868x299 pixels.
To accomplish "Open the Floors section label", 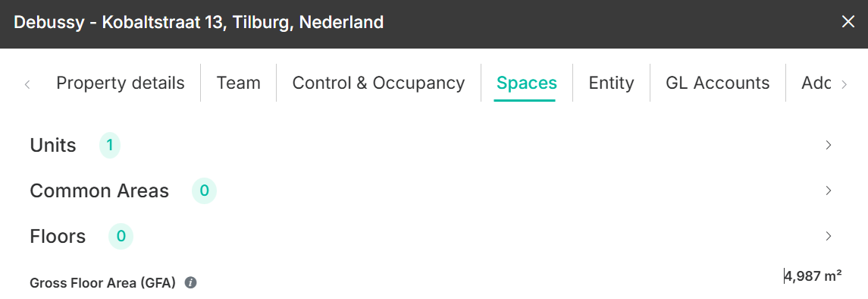I will (58, 237).
